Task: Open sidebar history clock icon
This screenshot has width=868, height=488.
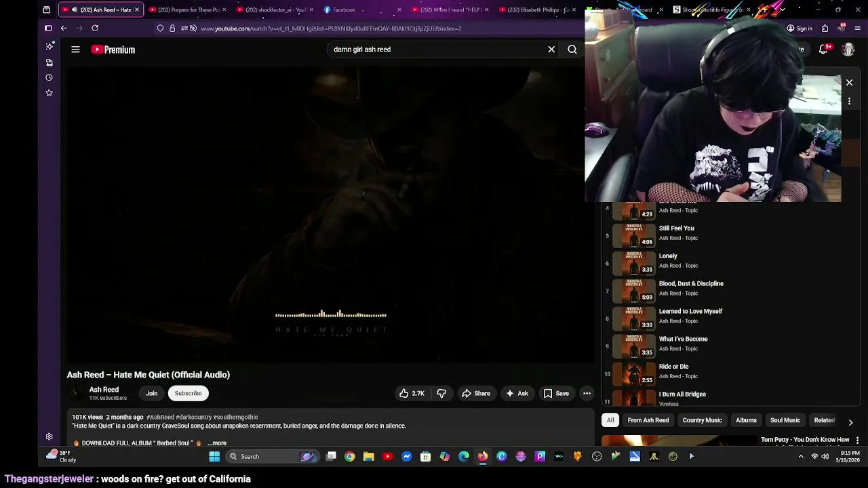Action: pyautogui.click(x=49, y=77)
